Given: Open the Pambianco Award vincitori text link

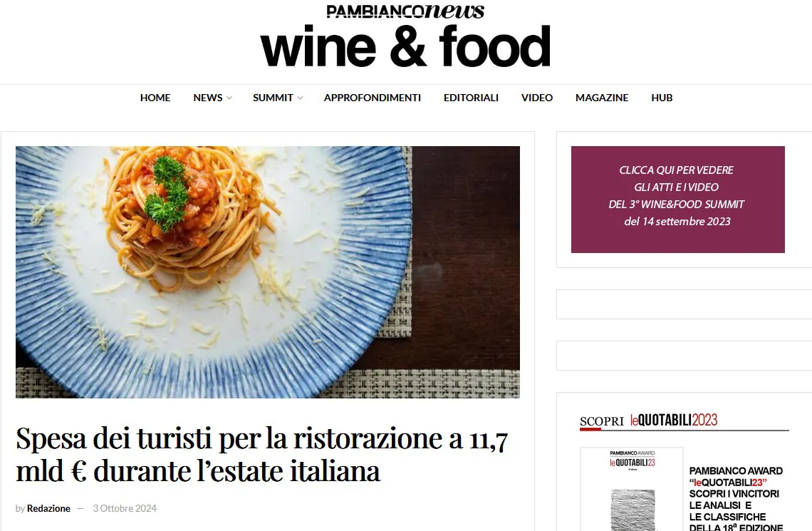Looking at the screenshot, I should (736, 498).
